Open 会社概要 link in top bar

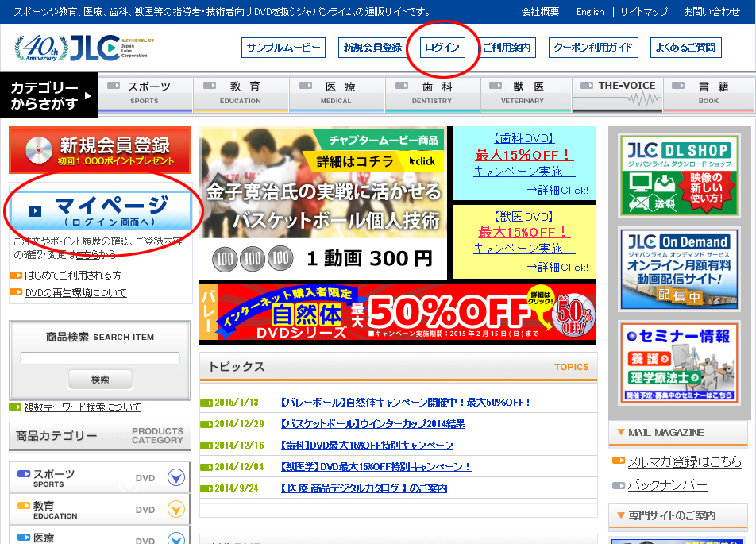[x=540, y=12]
